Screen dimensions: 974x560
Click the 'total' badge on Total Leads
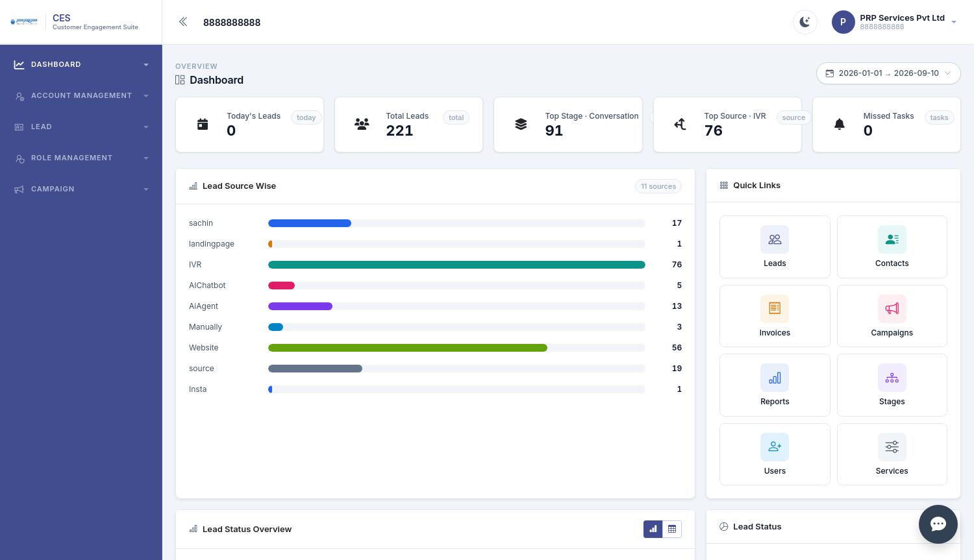tap(456, 117)
